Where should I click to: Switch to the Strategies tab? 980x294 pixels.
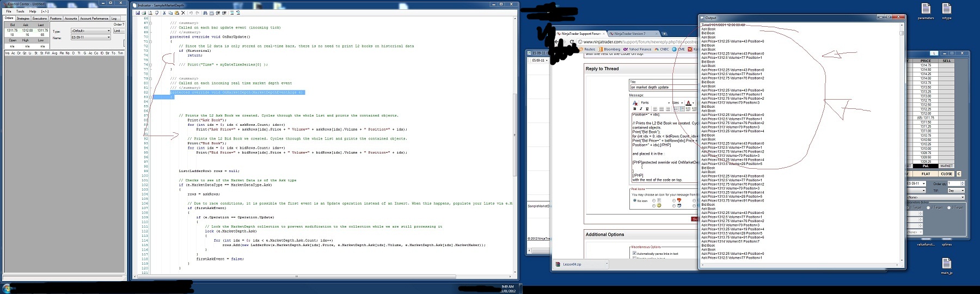[23, 19]
